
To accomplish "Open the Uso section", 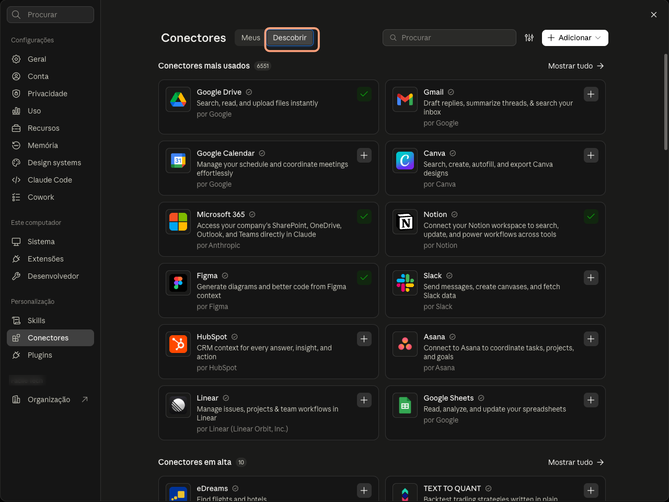I will (x=50, y=111).
